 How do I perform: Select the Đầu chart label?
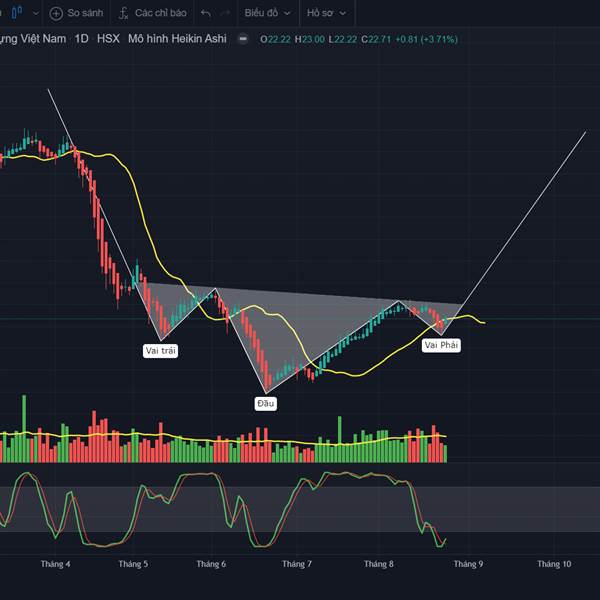[x=266, y=403]
